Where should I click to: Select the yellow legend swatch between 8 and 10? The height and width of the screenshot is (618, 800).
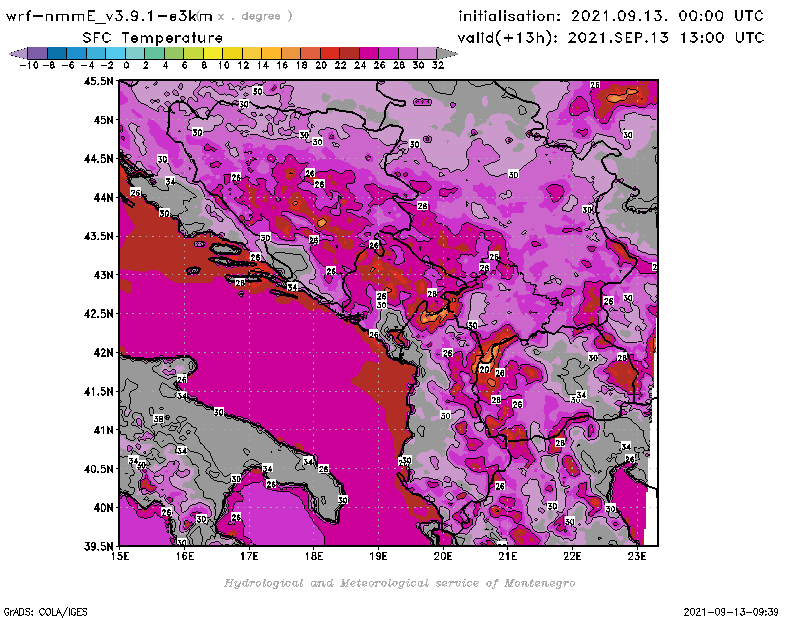click(x=213, y=53)
